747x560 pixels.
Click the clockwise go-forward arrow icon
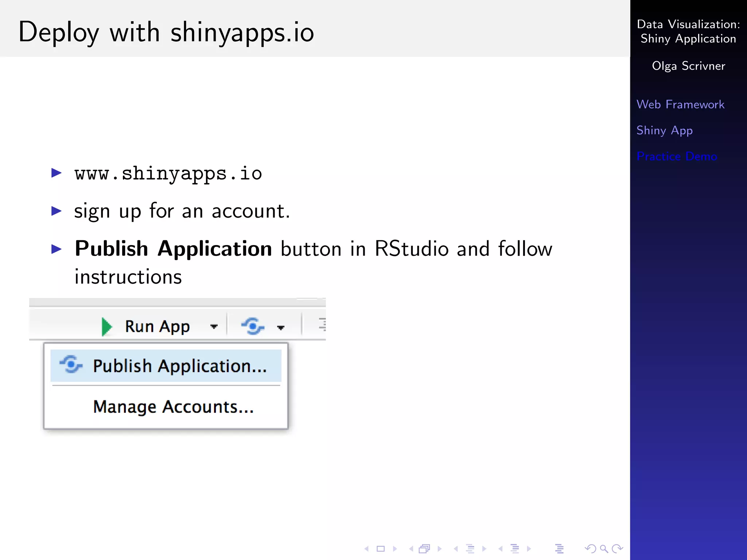618,549
